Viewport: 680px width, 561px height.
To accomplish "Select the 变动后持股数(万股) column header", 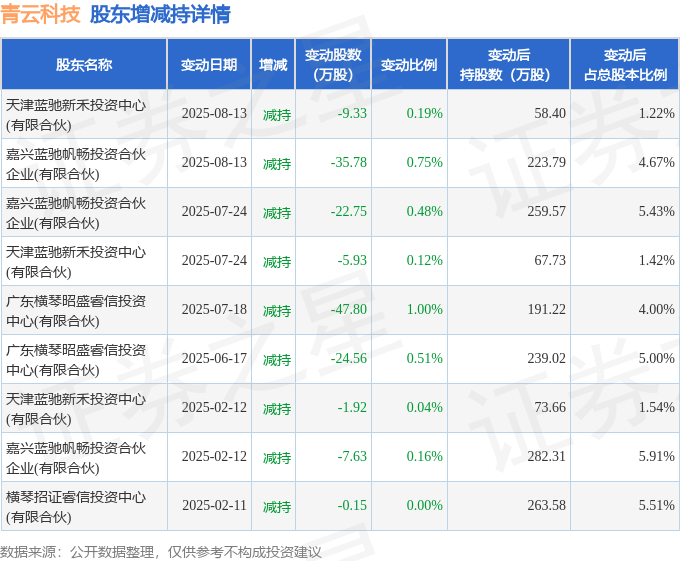I will pos(509,65).
